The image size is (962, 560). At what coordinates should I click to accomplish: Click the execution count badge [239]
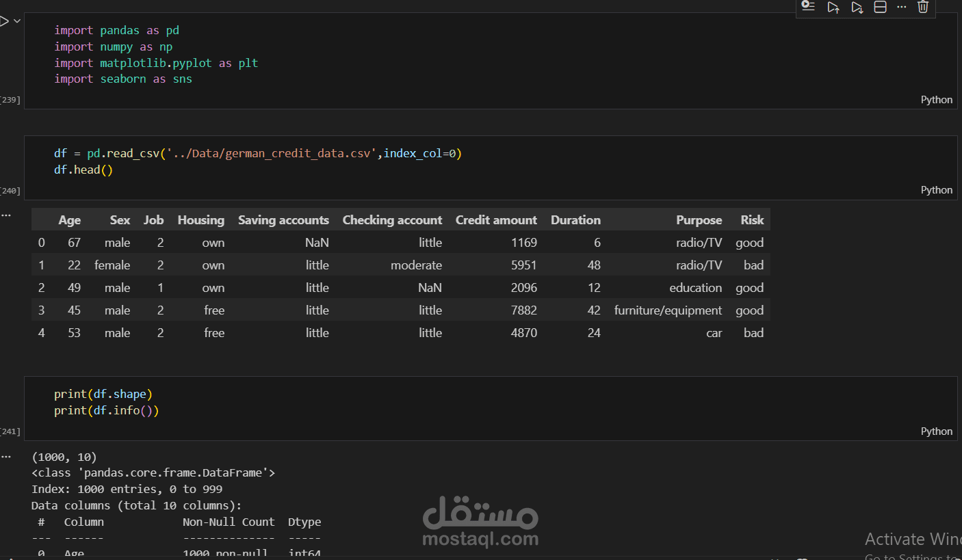[x=10, y=99]
